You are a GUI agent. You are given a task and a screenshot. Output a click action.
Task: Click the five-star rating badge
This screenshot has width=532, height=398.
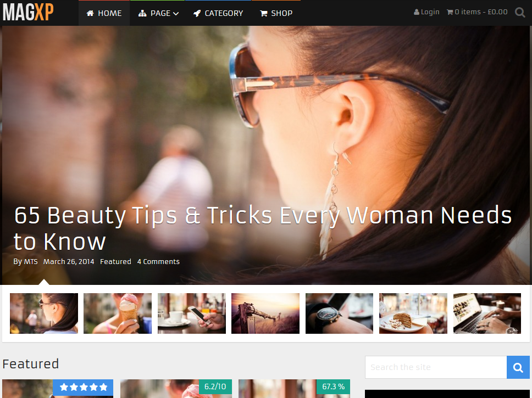83,387
